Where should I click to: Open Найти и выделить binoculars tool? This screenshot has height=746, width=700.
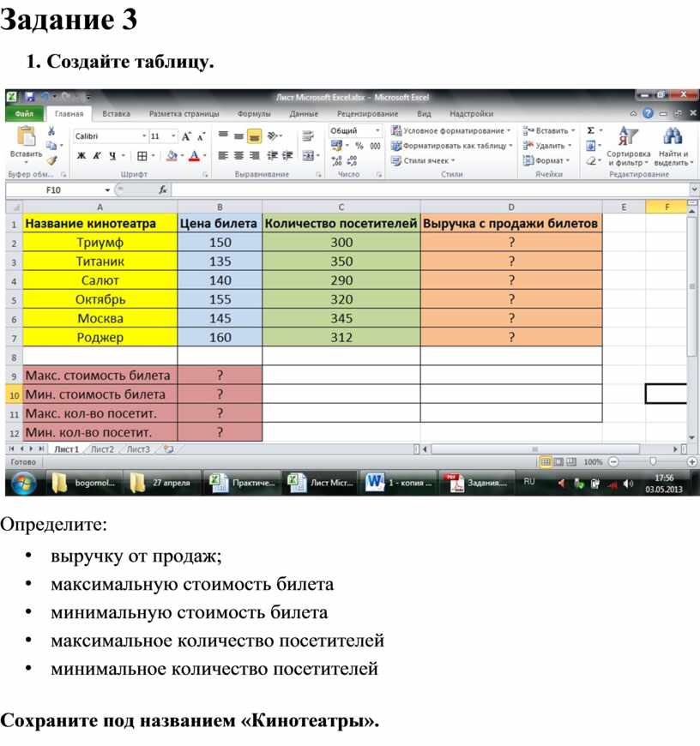coord(673,146)
